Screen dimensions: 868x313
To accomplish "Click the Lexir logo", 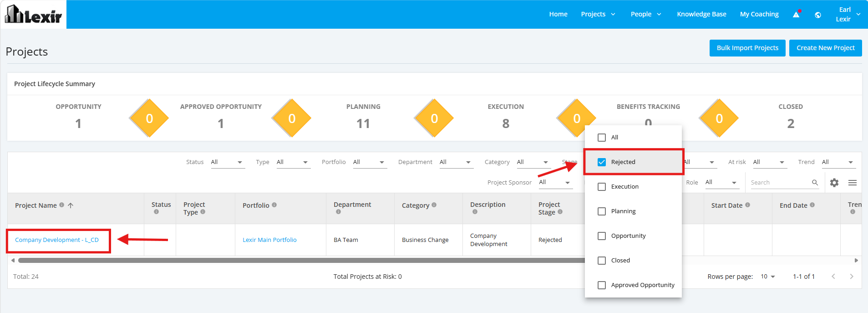I will pyautogui.click(x=33, y=14).
